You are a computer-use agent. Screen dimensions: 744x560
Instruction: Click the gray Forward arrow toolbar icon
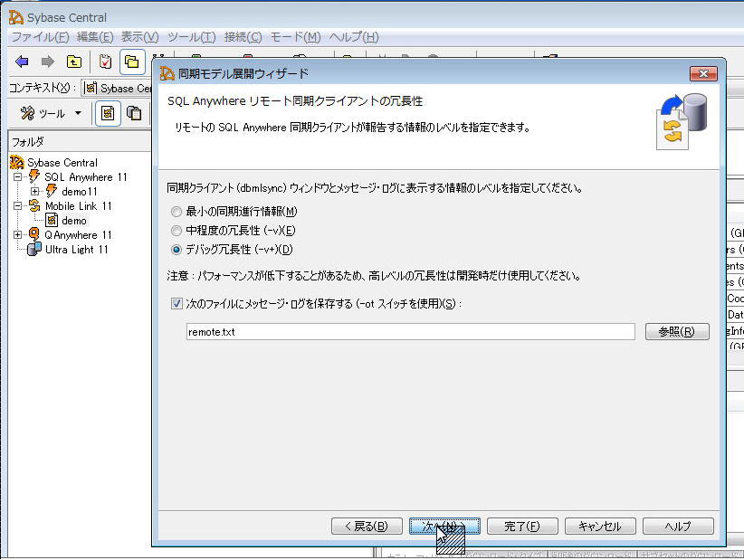(x=47, y=62)
